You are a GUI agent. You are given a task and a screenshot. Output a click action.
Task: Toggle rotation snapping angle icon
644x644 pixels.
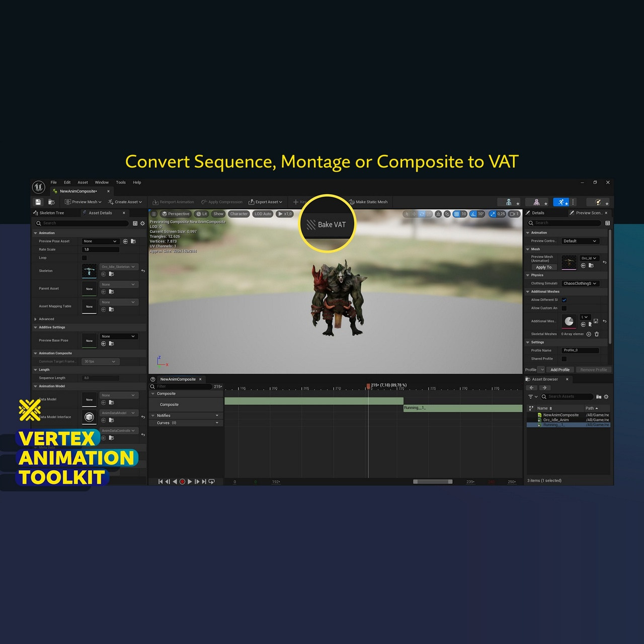click(473, 214)
